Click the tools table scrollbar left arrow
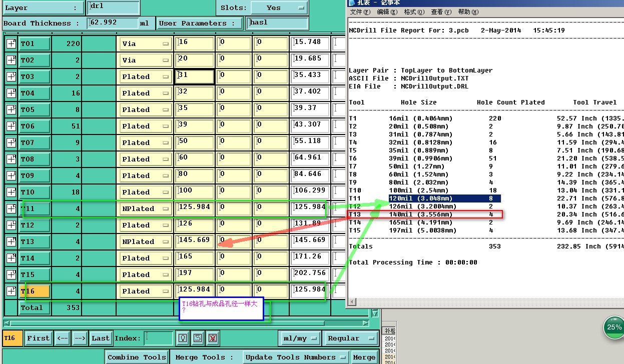 [x=6, y=323]
